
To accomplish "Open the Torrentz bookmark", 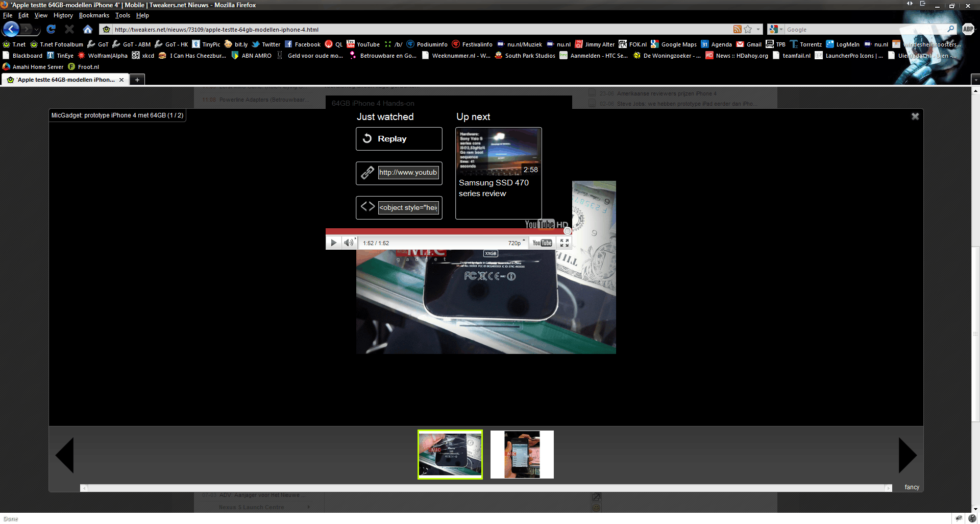I will tap(806, 44).
